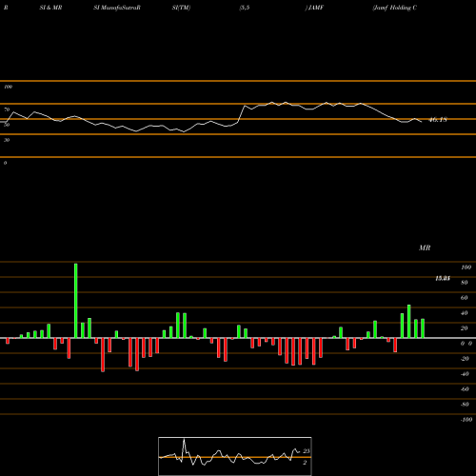The image size is (476, 476).
Task: Click the 'MR' panel title
Action: [x=425, y=248]
